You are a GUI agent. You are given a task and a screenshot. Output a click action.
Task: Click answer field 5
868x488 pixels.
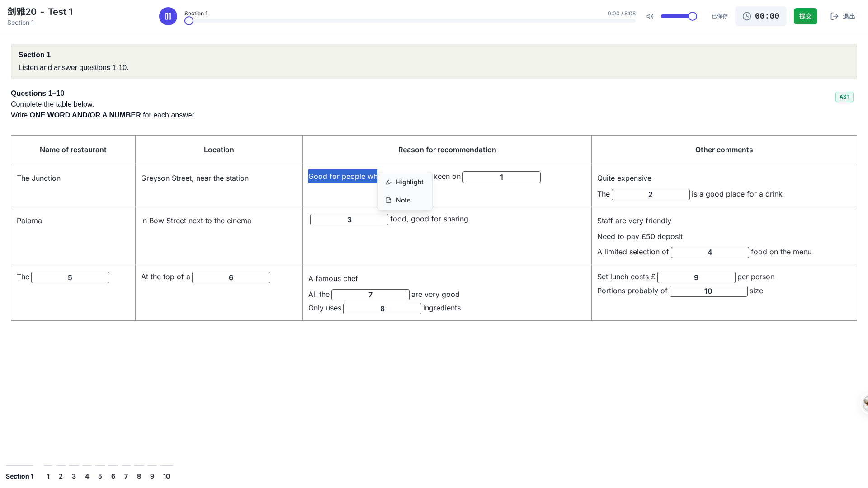point(70,277)
